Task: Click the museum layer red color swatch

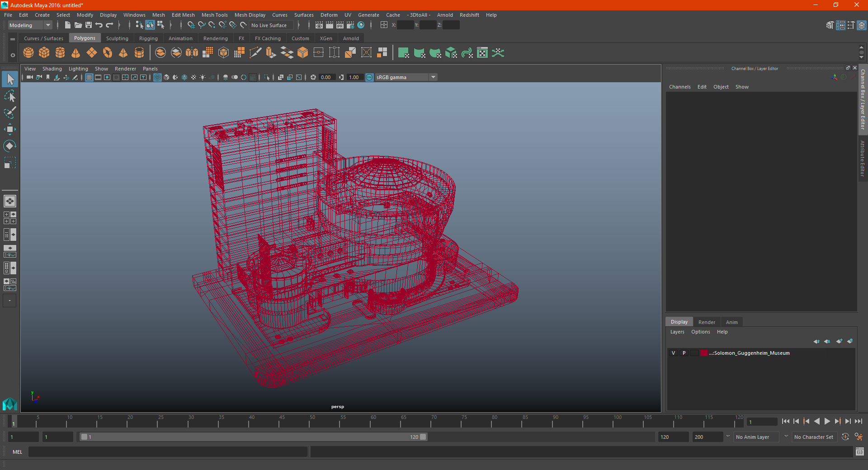Action: [x=704, y=353]
